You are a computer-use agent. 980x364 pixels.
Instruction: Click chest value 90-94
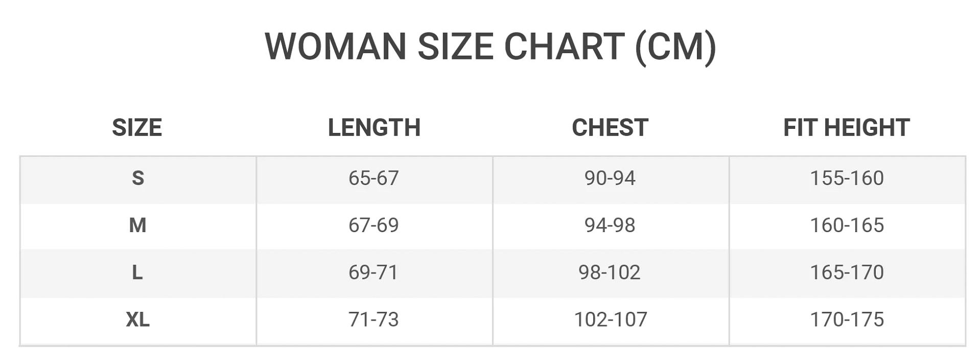(610, 178)
